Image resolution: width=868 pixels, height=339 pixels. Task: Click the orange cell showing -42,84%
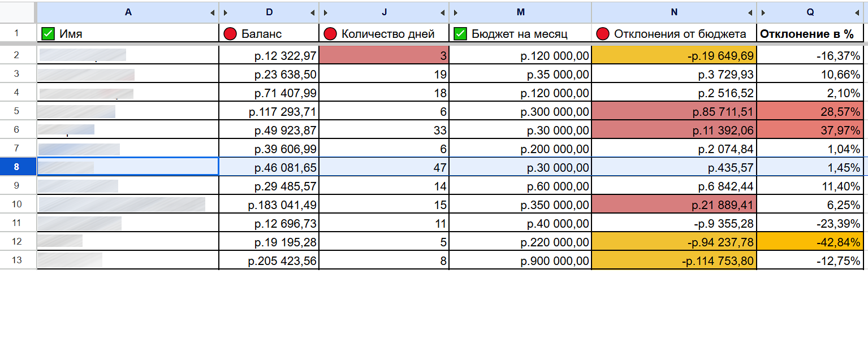pyautogui.click(x=809, y=242)
